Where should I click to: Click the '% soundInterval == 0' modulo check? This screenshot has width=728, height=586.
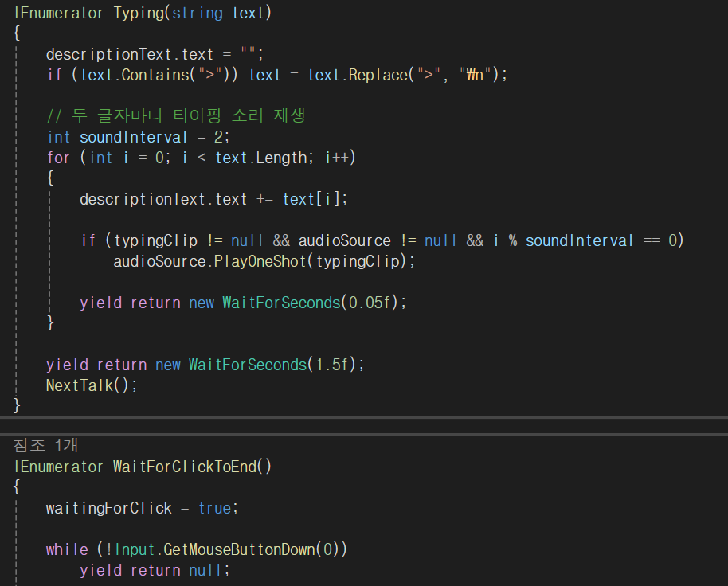pyautogui.click(x=593, y=240)
